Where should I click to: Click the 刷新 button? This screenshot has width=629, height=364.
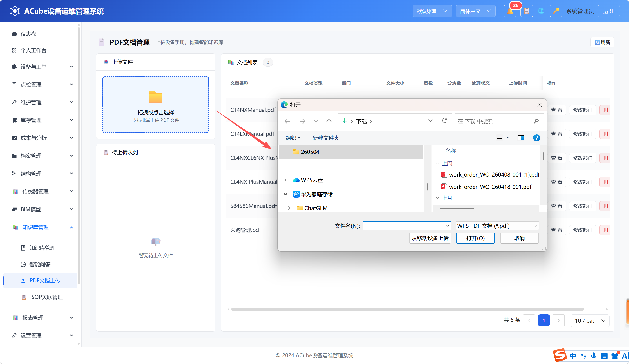tap(602, 42)
